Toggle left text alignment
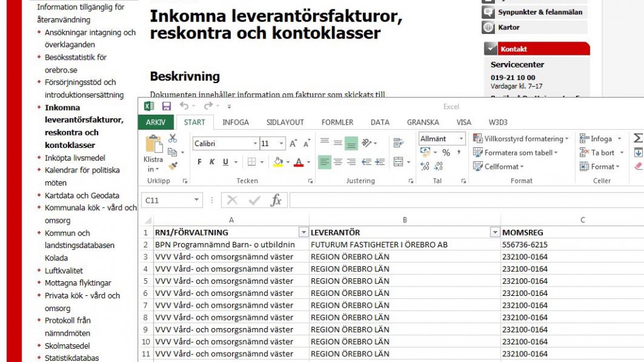The image size is (644, 362). coord(325,162)
